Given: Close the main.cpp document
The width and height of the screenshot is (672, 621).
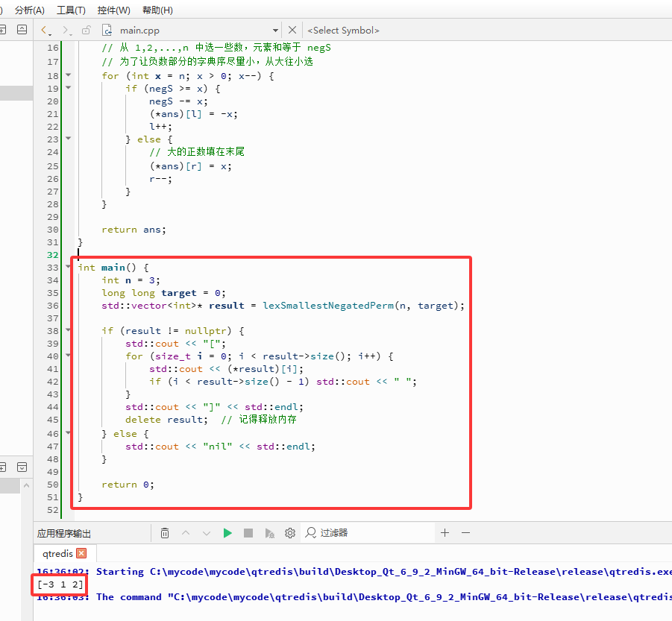Looking at the screenshot, I should [292, 30].
